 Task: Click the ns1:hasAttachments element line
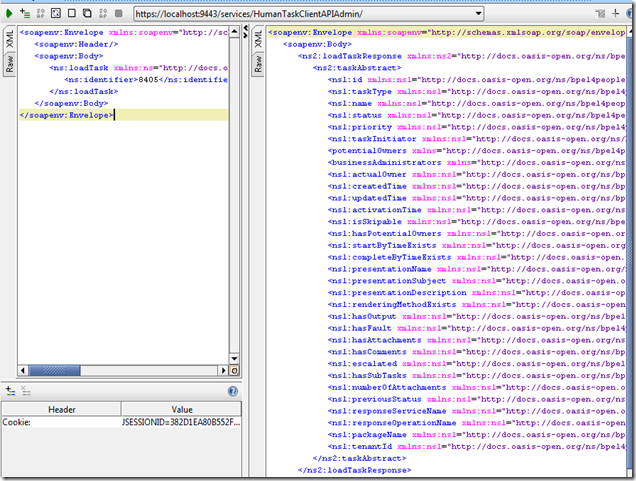coord(476,340)
